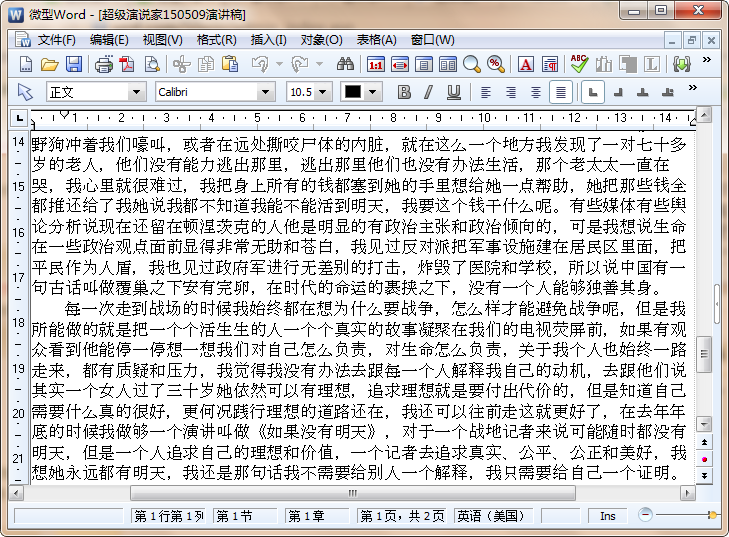729x537 pixels.
Task: Click the Undo arrow icon
Action: click(259, 65)
